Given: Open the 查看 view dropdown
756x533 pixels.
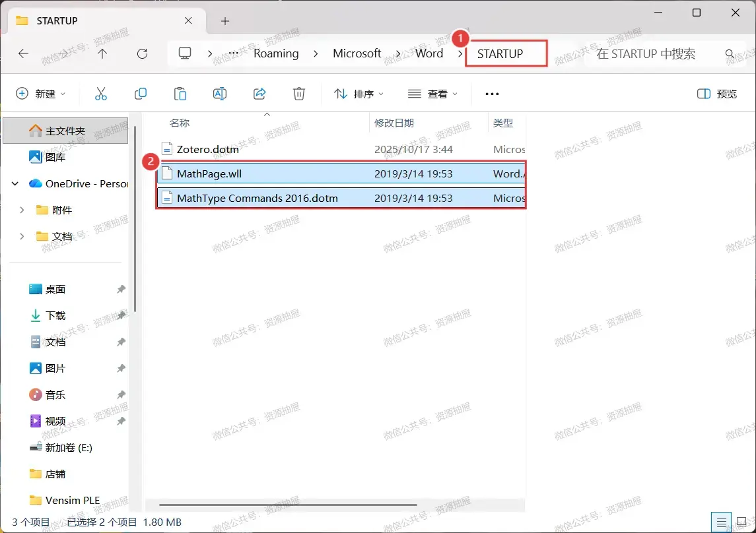Looking at the screenshot, I should (432, 94).
